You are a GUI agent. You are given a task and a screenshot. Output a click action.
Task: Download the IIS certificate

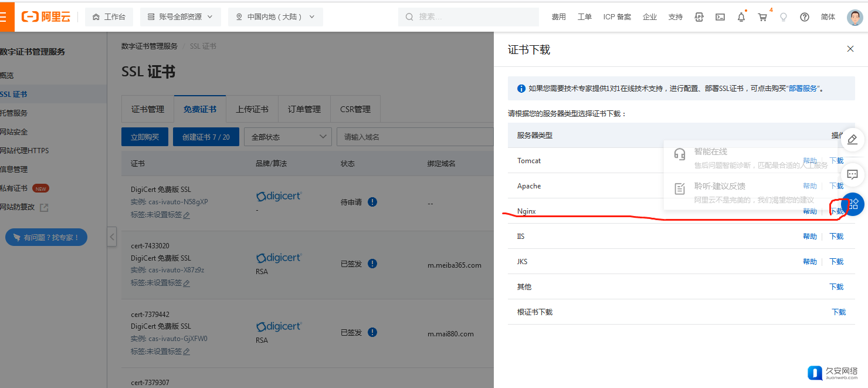pyautogui.click(x=836, y=237)
